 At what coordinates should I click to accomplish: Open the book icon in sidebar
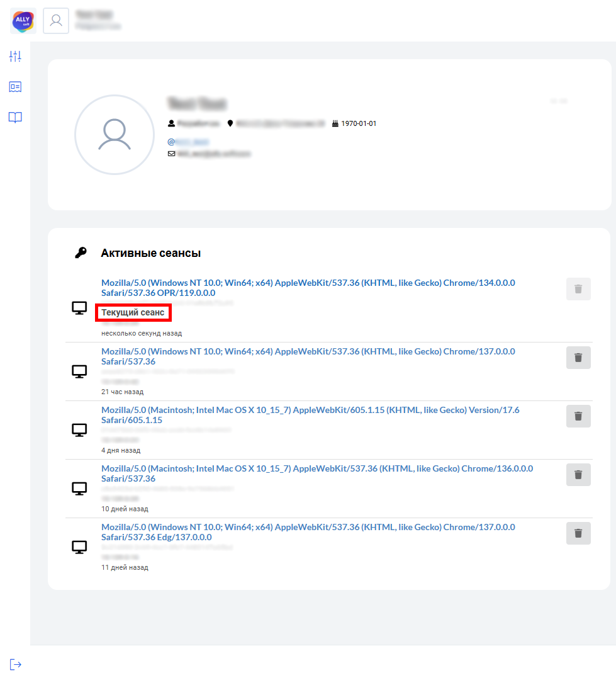point(15,117)
